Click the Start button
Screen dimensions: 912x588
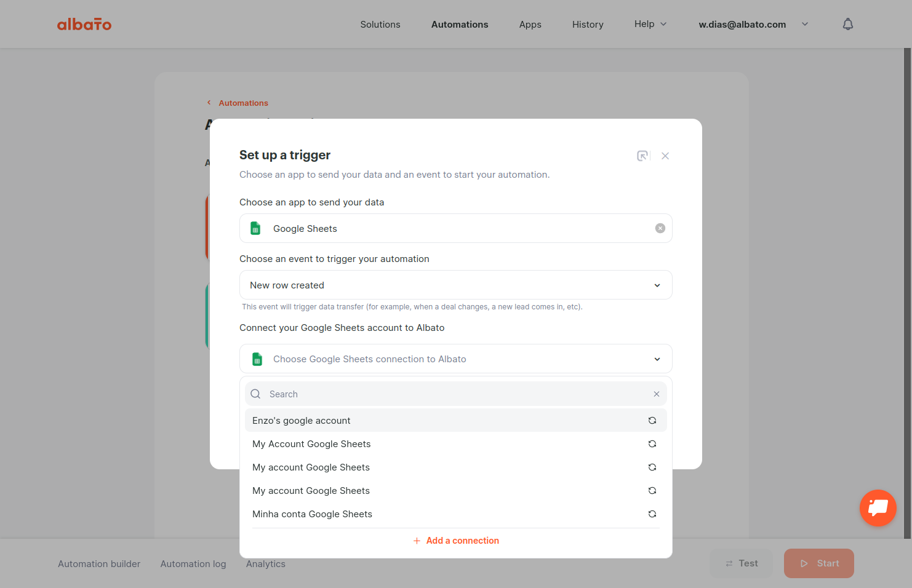pyautogui.click(x=819, y=563)
